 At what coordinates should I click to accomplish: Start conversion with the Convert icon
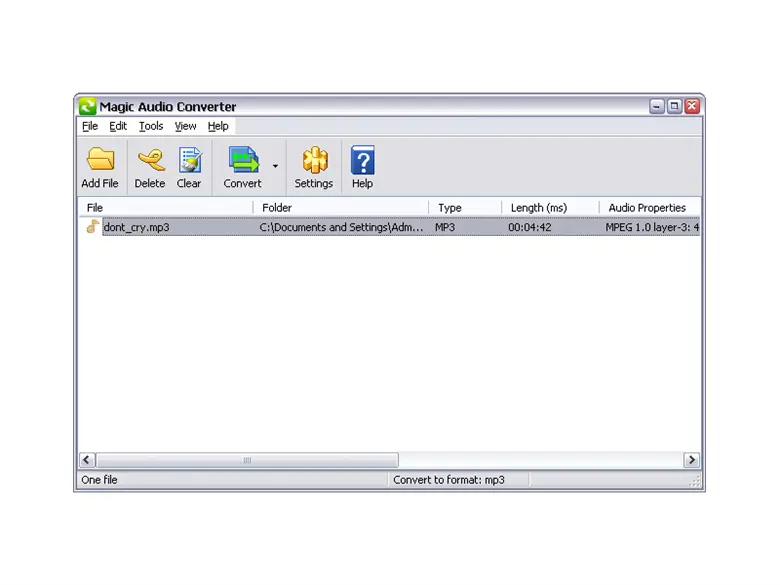click(x=243, y=159)
